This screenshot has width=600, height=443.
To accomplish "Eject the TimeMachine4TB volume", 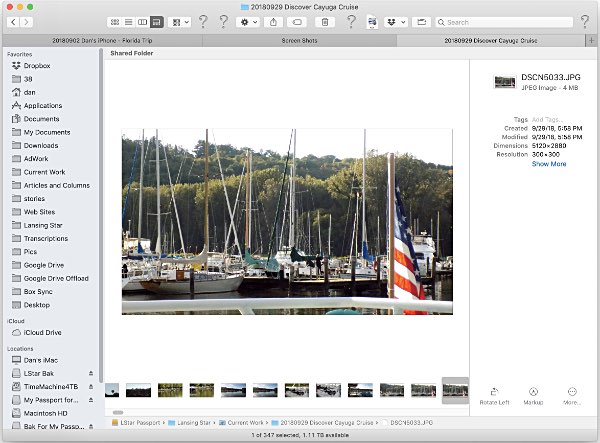I will coord(92,385).
